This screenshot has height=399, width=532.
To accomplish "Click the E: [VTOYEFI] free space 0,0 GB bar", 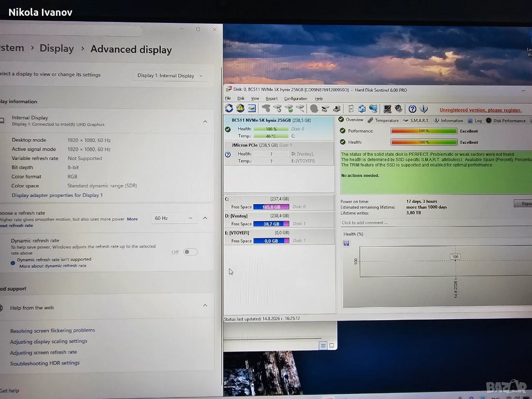I will pos(271,241).
